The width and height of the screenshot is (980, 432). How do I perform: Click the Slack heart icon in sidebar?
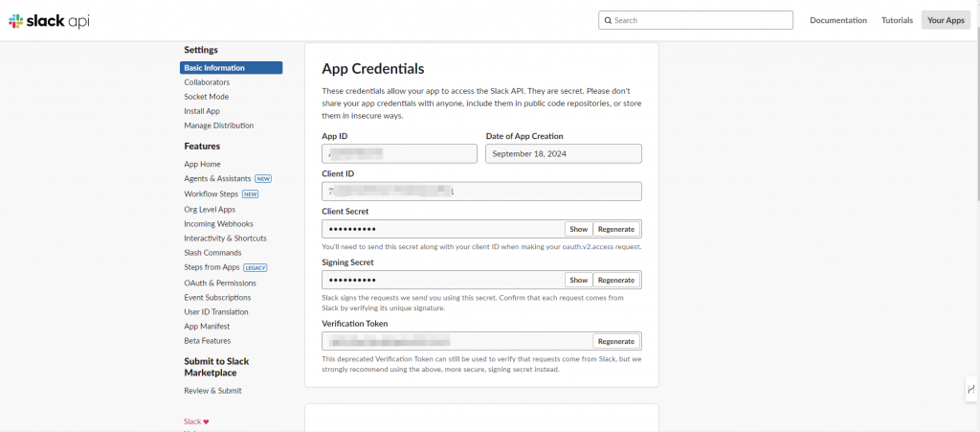pos(207,422)
